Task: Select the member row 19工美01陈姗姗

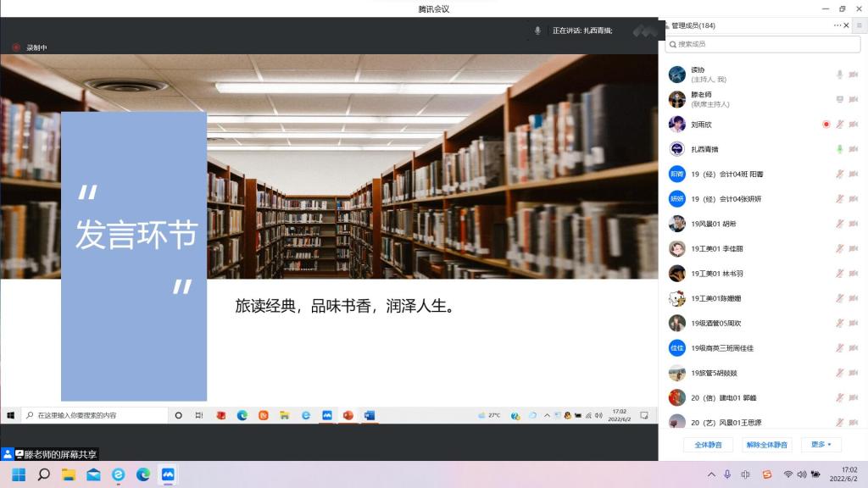Action: pos(763,298)
